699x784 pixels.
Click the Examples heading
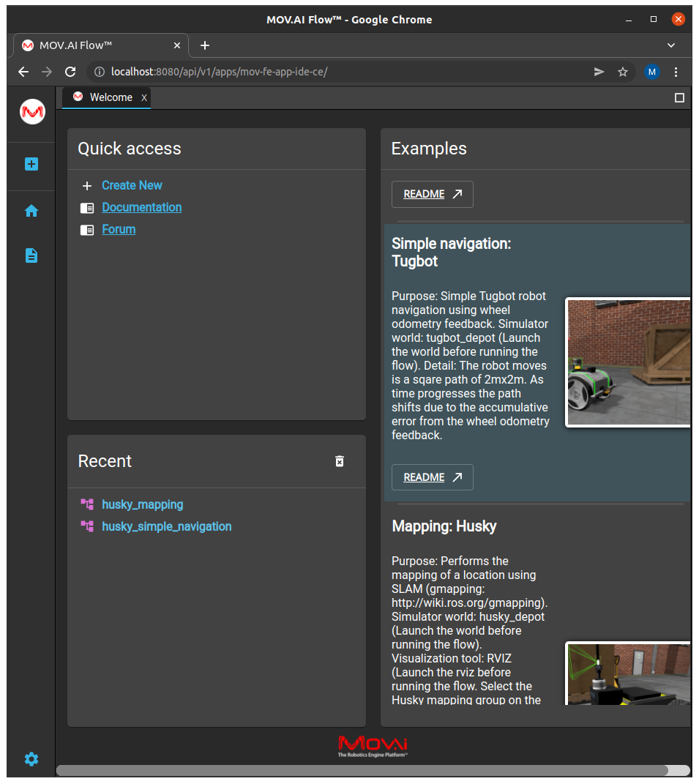pos(429,149)
